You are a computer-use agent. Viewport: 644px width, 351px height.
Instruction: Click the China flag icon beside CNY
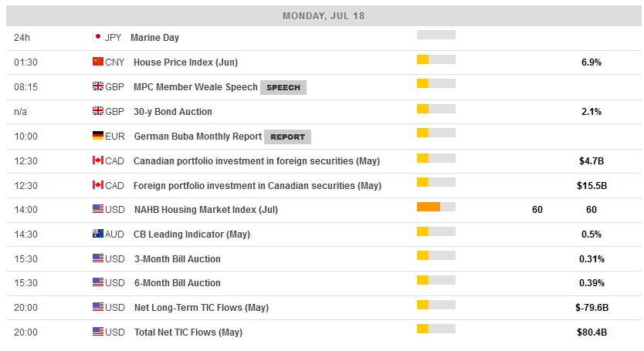tap(97, 62)
